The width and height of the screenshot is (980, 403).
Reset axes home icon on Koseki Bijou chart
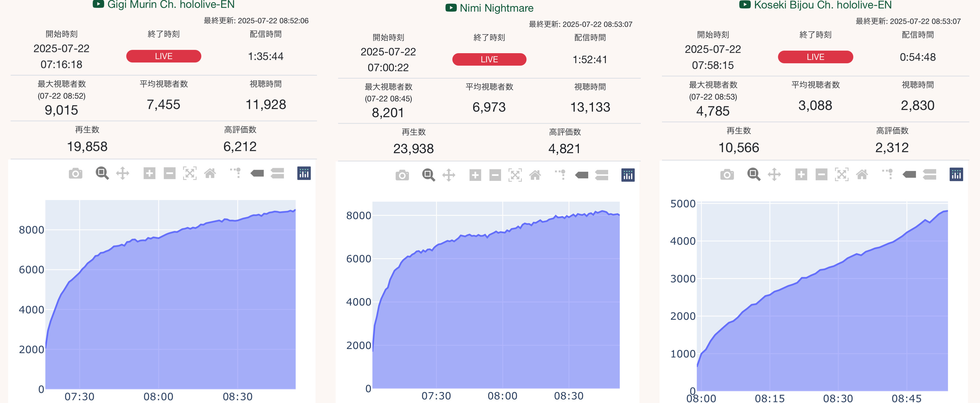[x=862, y=174]
